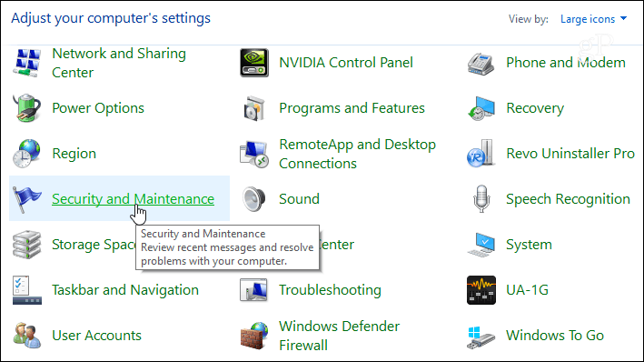This screenshot has height=362, width=644.
Task: Open the Sound speaker icon
Action: pos(253,199)
